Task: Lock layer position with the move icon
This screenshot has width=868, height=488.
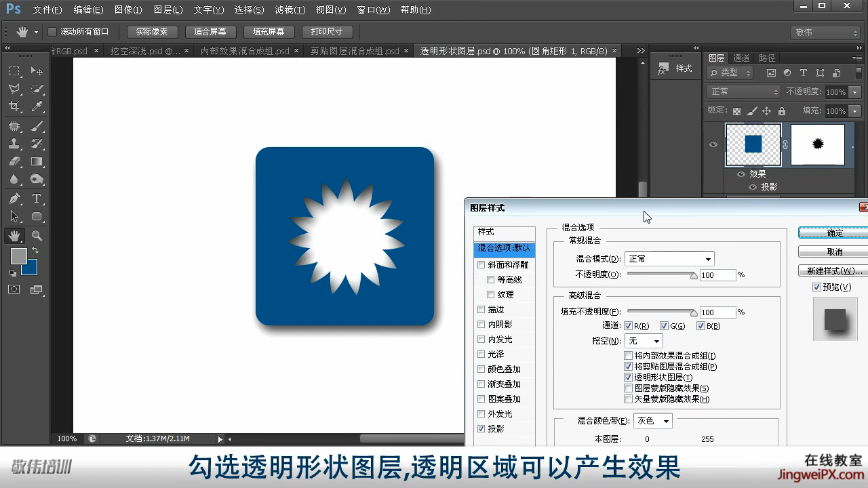Action: click(766, 111)
